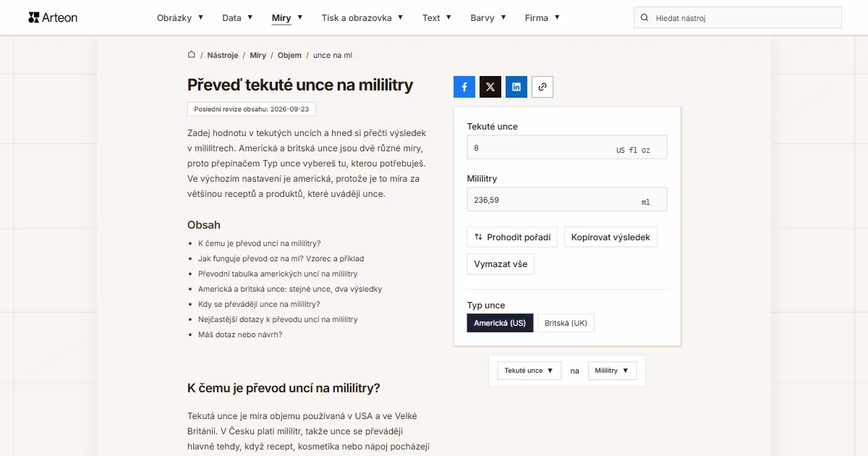
Task: Open the Data menu
Action: 237,17
